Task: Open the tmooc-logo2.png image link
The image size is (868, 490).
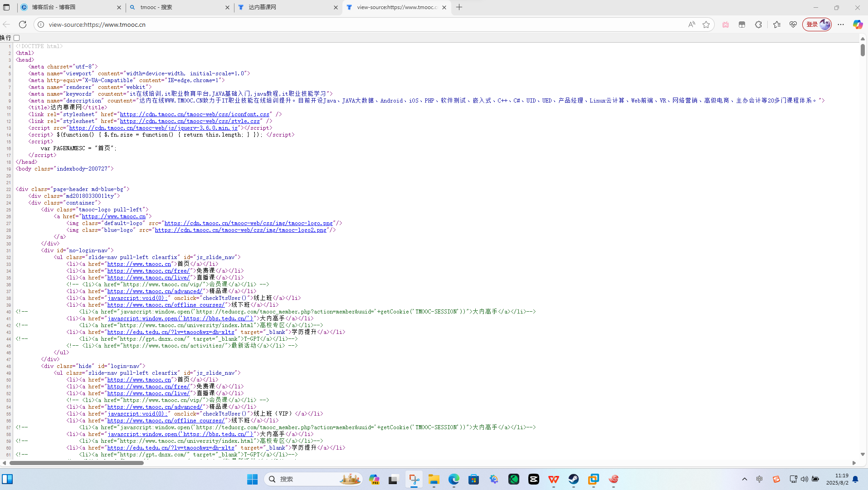Action: coord(240,230)
